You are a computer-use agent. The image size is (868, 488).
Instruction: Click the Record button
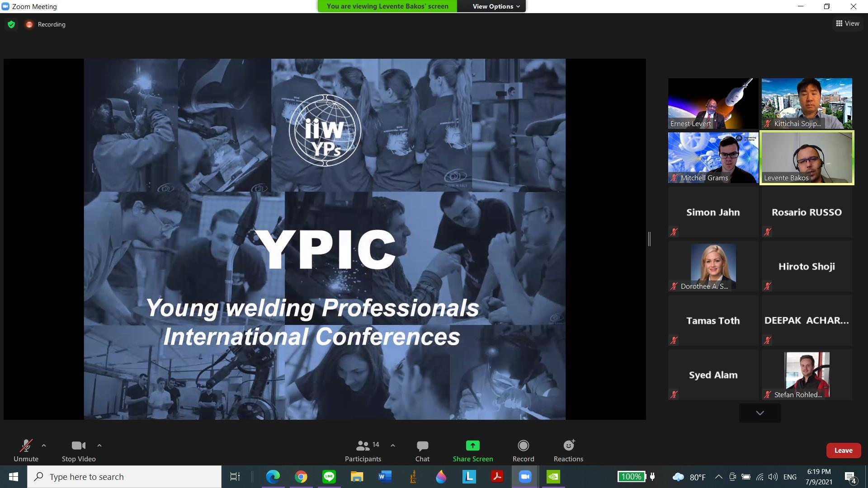coord(523,450)
